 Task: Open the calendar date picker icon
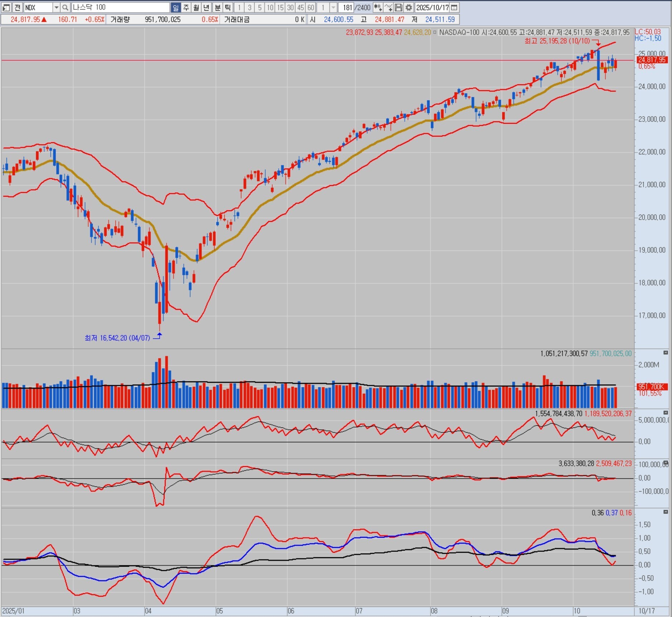click(x=454, y=8)
